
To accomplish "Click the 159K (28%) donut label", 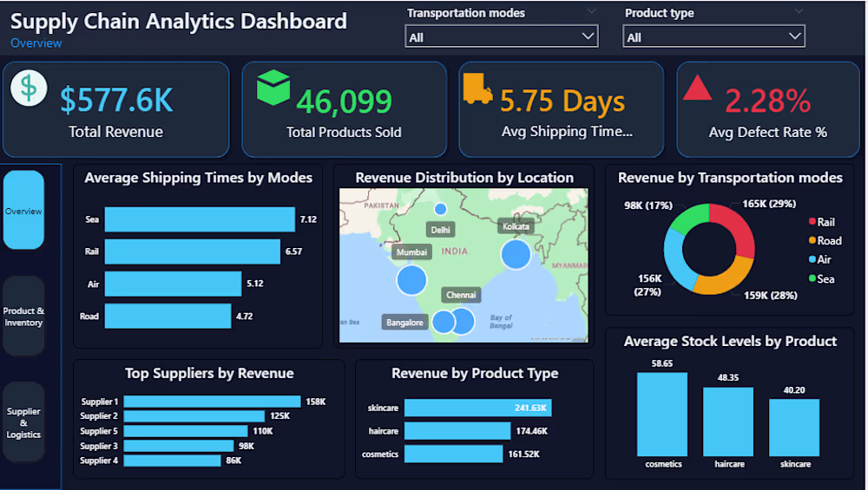I will coord(770,296).
